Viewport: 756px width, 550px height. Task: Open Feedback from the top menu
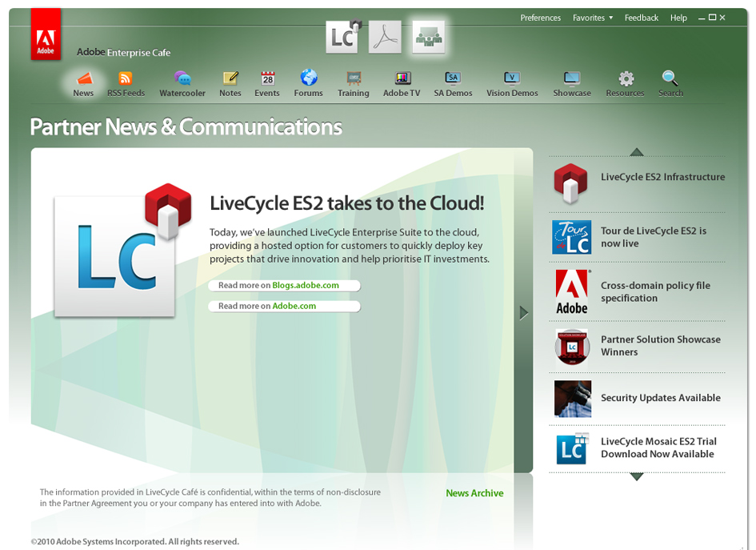[642, 18]
